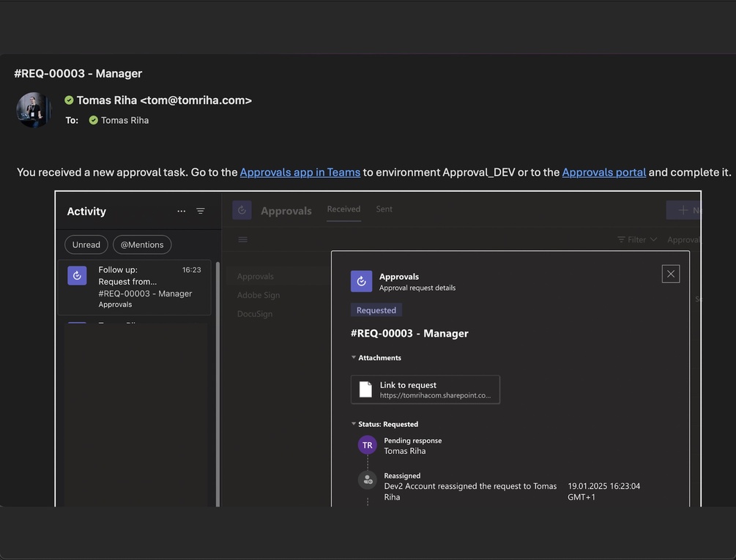Click the TR avatar for Tomas Riha
736x560 pixels.
tap(368, 445)
